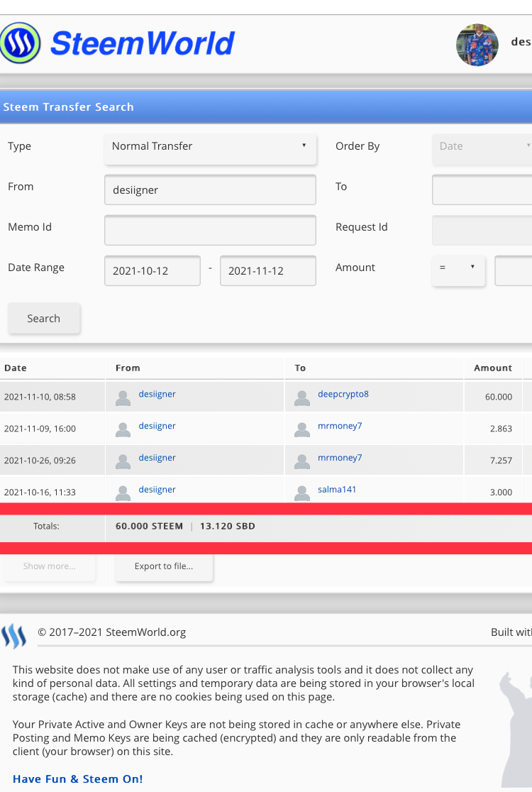The height and width of the screenshot is (792, 532).
Task: Select the start date 2021-10-12 field
Action: [x=153, y=270]
